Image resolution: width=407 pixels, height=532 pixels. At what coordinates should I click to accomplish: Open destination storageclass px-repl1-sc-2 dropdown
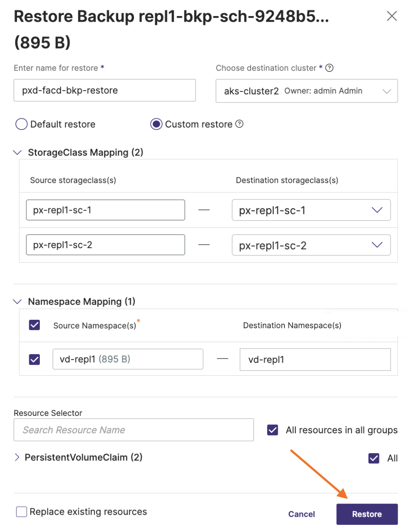point(311,245)
